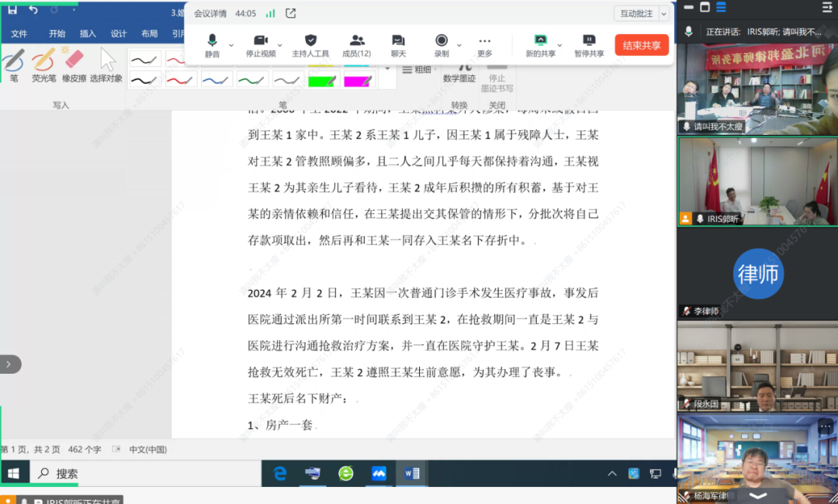Open 主持人工具 host tools

pyautogui.click(x=311, y=44)
